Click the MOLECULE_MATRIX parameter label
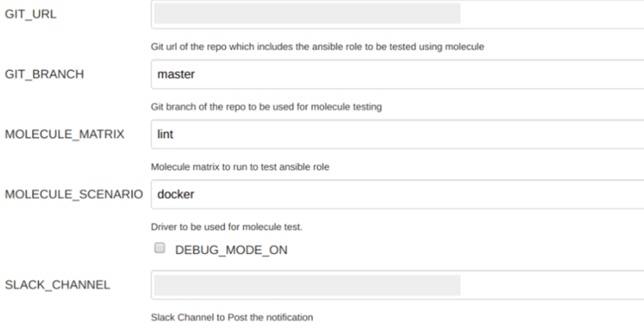Image resolution: width=644 pixels, height=335 pixels. [64, 135]
